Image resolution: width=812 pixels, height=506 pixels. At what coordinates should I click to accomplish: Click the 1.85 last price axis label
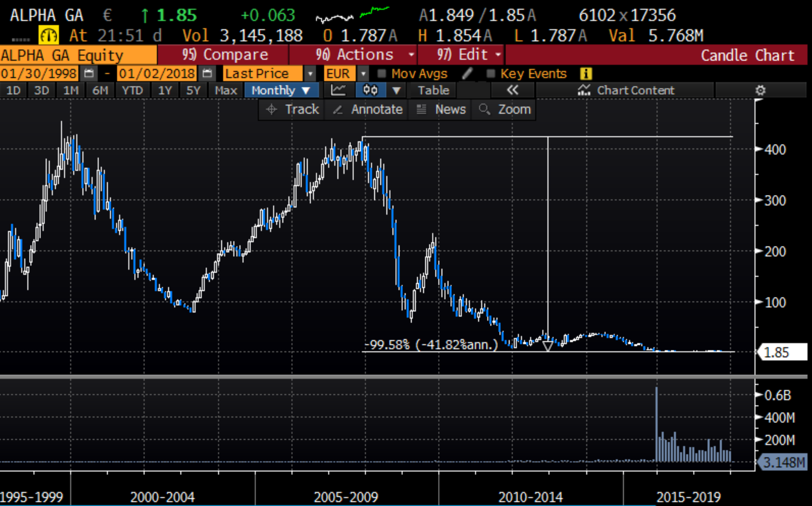pos(782,352)
